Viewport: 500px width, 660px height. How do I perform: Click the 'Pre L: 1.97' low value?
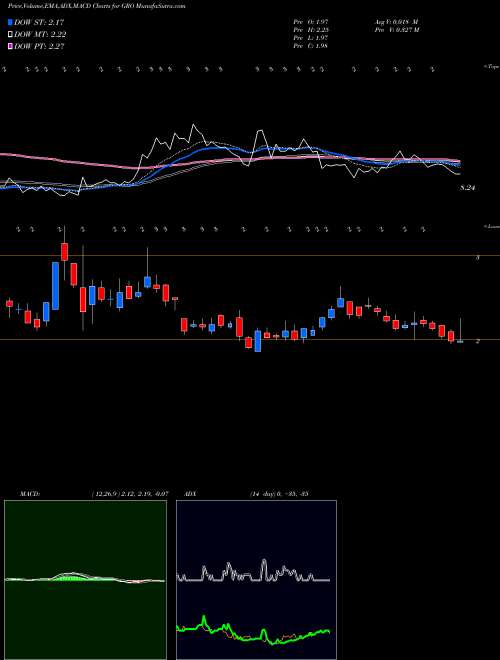[311, 38]
